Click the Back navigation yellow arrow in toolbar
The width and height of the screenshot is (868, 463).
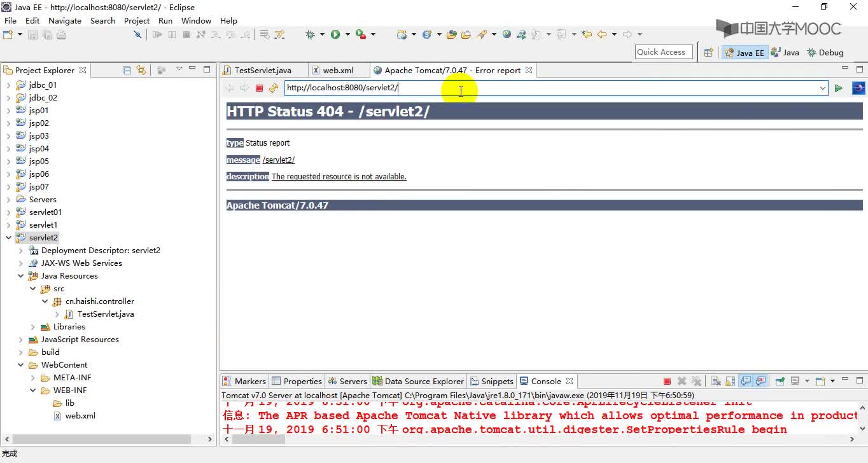pyautogui.click(x=601, y=34)
